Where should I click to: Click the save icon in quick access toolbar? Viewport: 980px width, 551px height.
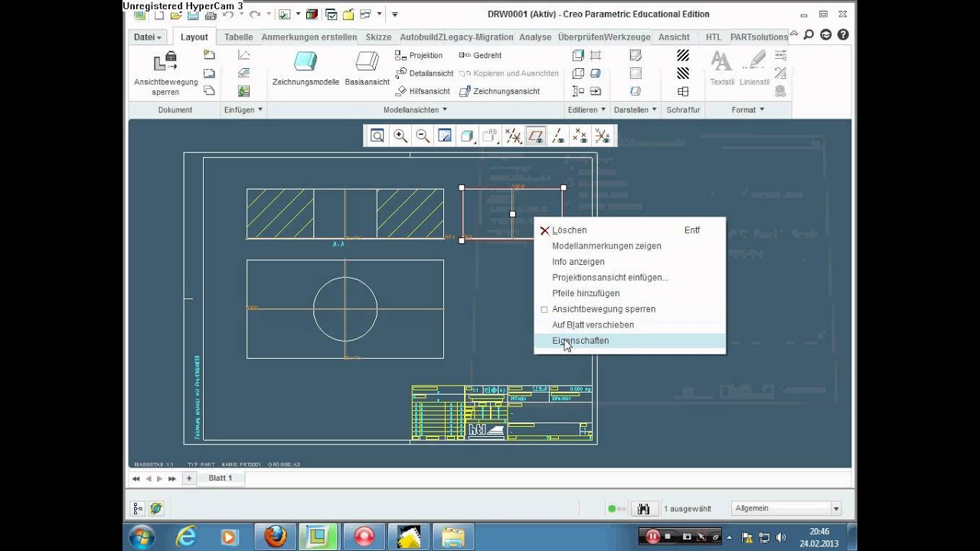(x=193, y=15)
